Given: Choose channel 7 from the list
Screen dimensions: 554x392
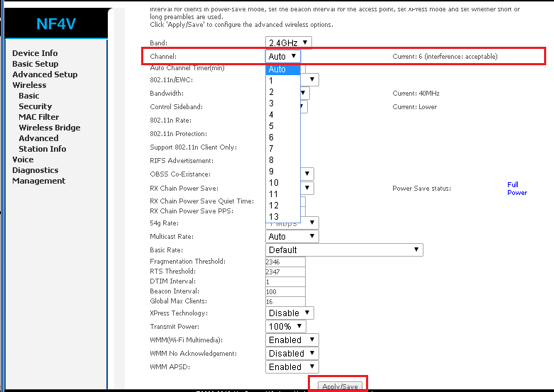Looking at the screenshot, I should (282, 148).
